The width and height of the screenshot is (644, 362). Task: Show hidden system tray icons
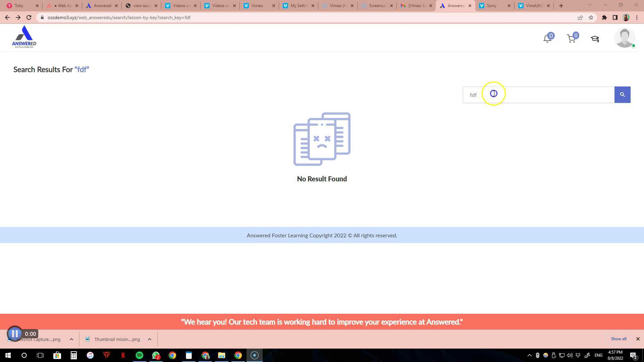click(529, 355)
